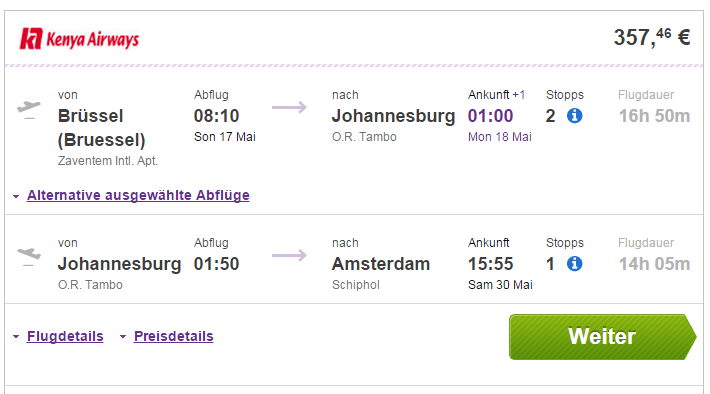The image size is (710, 394).
Task: Click the Amsterdam destination name
Action: pyautogui.click(x=381, y=264)
